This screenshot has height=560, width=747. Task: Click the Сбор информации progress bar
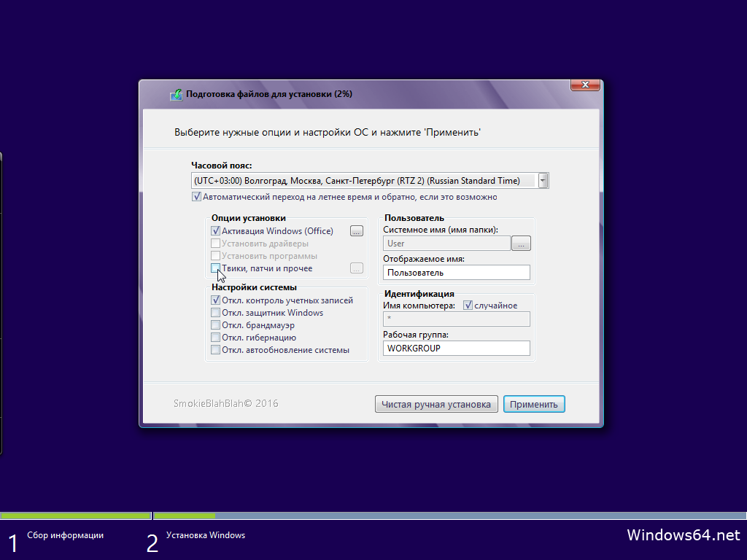(x=75, y=516)
